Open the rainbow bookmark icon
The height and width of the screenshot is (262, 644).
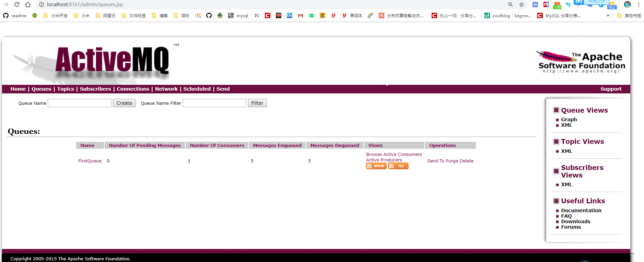coord(371,15)
